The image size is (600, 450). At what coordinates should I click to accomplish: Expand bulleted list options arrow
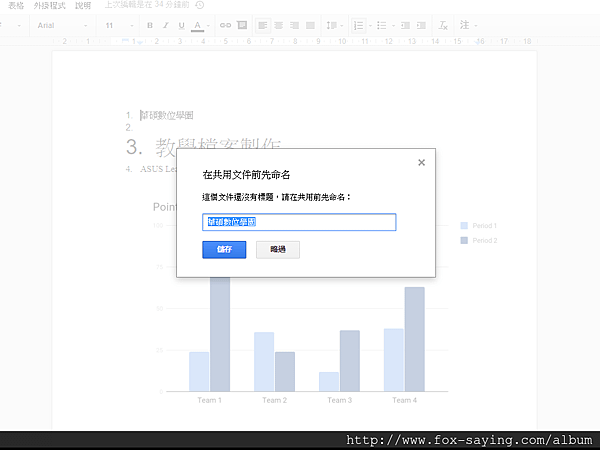coord(393,26)
